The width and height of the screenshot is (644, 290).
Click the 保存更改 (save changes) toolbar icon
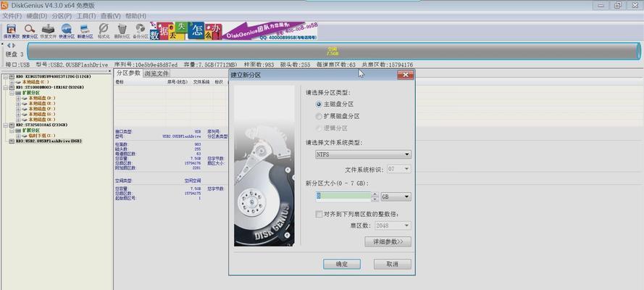point(11,31)
